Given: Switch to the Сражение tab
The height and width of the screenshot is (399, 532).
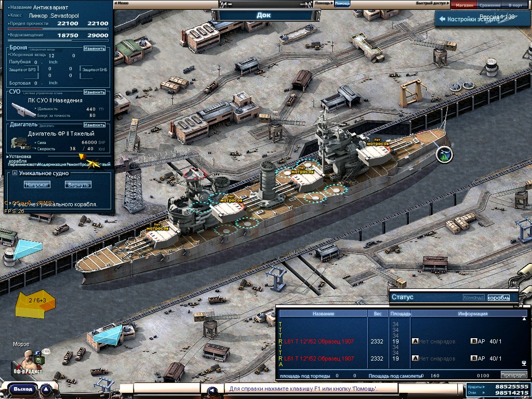Looking at the screenshot, I should tap(490, 5).
